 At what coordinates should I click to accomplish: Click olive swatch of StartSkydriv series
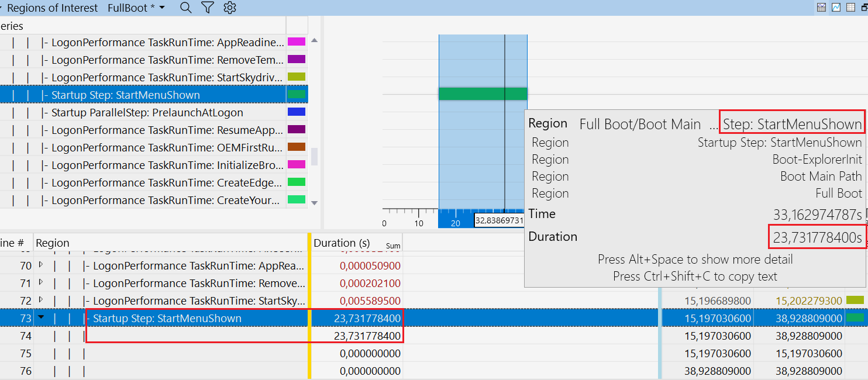coord(297,77)
